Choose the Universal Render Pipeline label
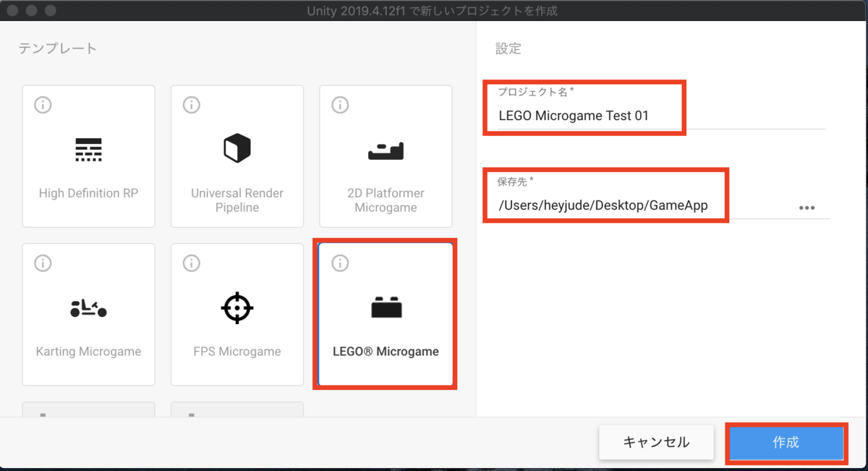868x471 pixels. (237, 200)
